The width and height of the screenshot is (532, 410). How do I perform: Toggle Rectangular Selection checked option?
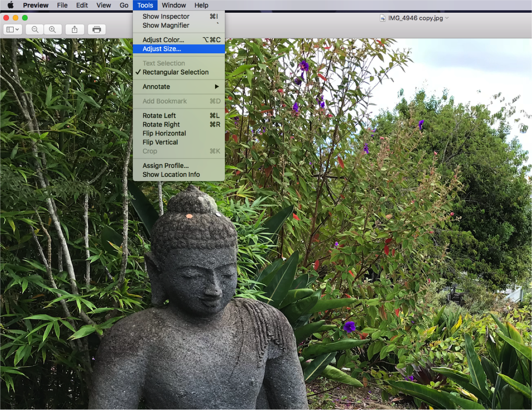click(x=175, y=72)
